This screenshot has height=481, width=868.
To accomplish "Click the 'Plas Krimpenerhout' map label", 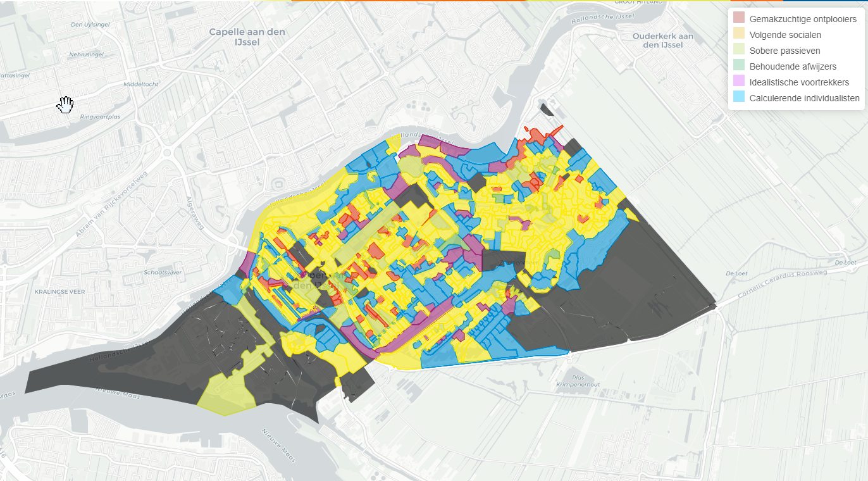I will 577,380.
